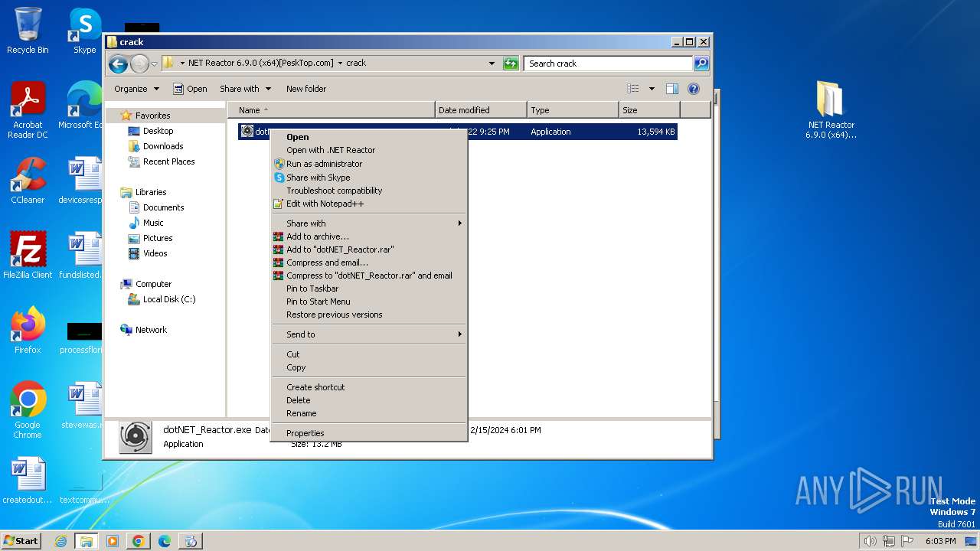Open Internet Explorer from taskbar

[61, 541]
